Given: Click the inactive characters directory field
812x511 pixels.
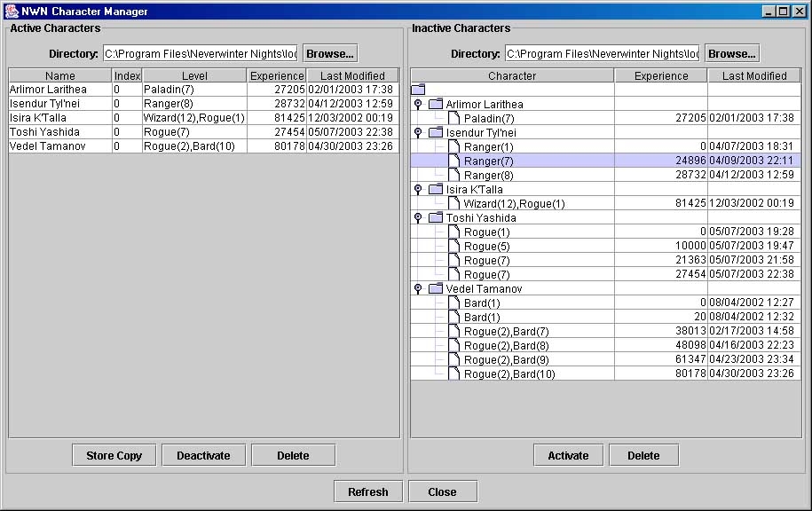Looking at the screenshot, I should pos(602,54).
